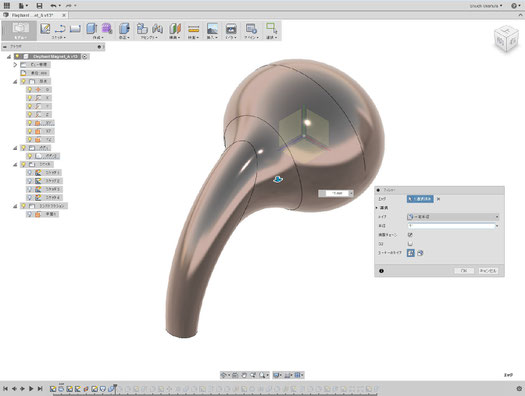Viewport: 525px width, 396px height.
Task: Toggle lightbulb of root component
Action: click(17, 56)
